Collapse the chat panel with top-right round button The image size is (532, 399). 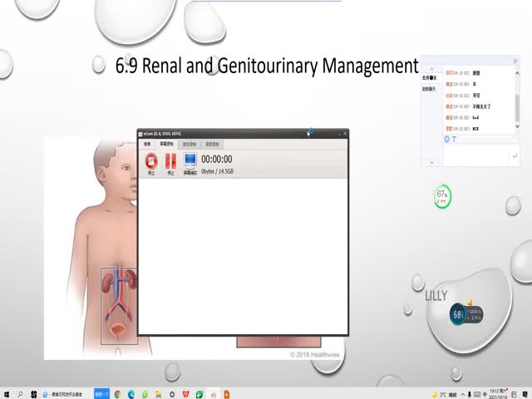515,61
